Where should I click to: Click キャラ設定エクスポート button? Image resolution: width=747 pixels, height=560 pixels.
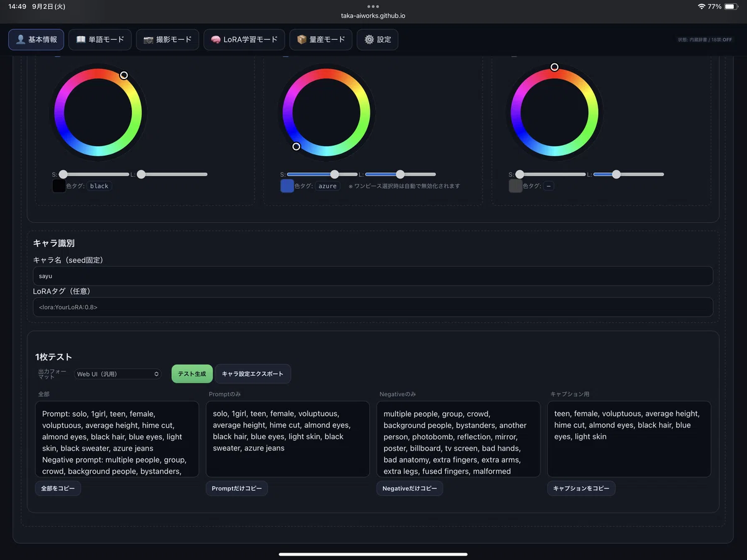click(x=253, y=374)
